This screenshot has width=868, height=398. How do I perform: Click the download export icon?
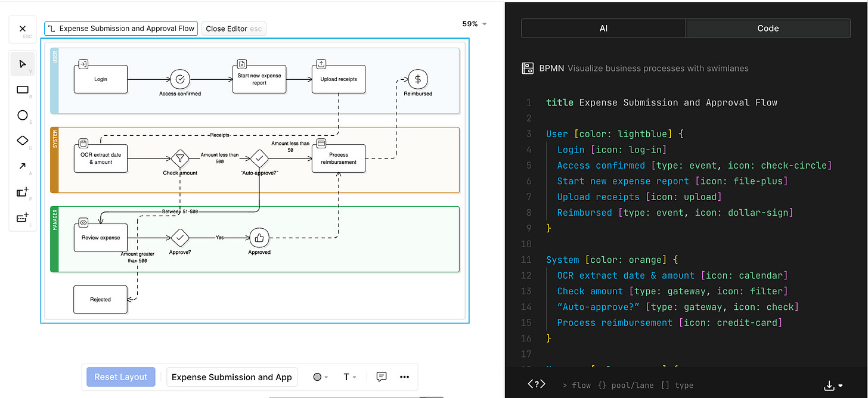click(829, 385)
